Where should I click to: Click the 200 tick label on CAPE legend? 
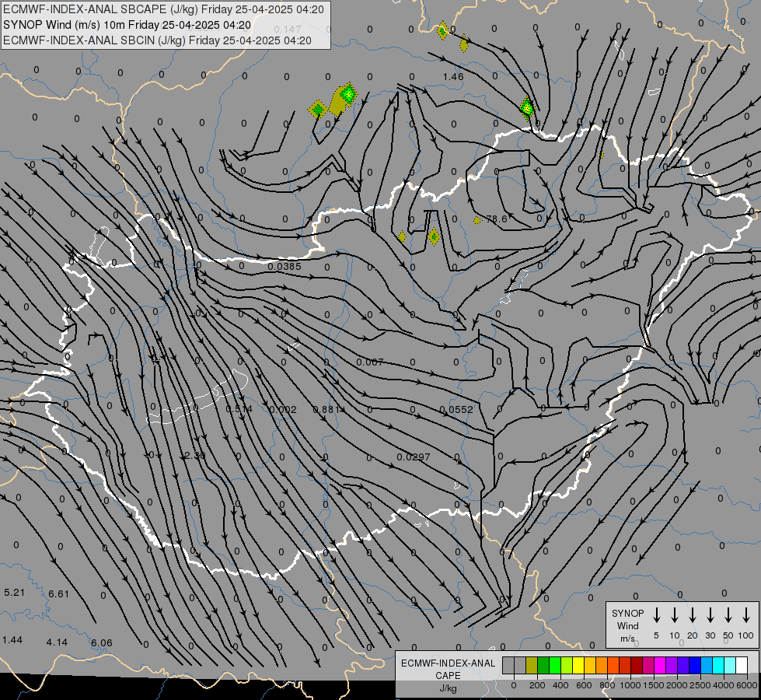537,685
